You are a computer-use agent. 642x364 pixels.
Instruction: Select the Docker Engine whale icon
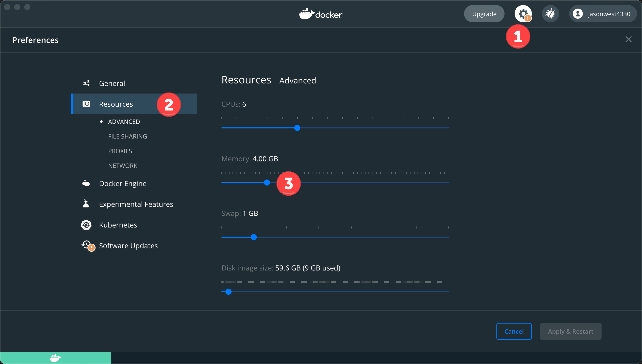(86, 183)
